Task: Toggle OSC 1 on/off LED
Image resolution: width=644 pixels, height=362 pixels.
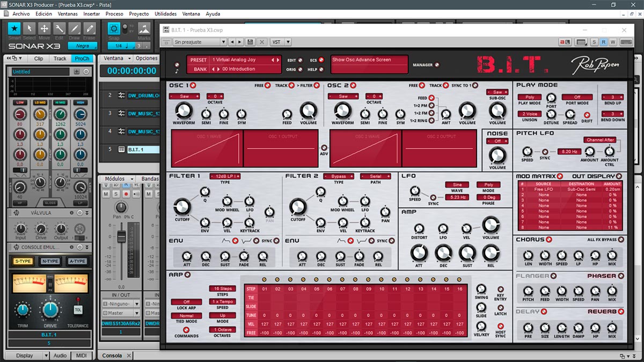Action: 193,85
